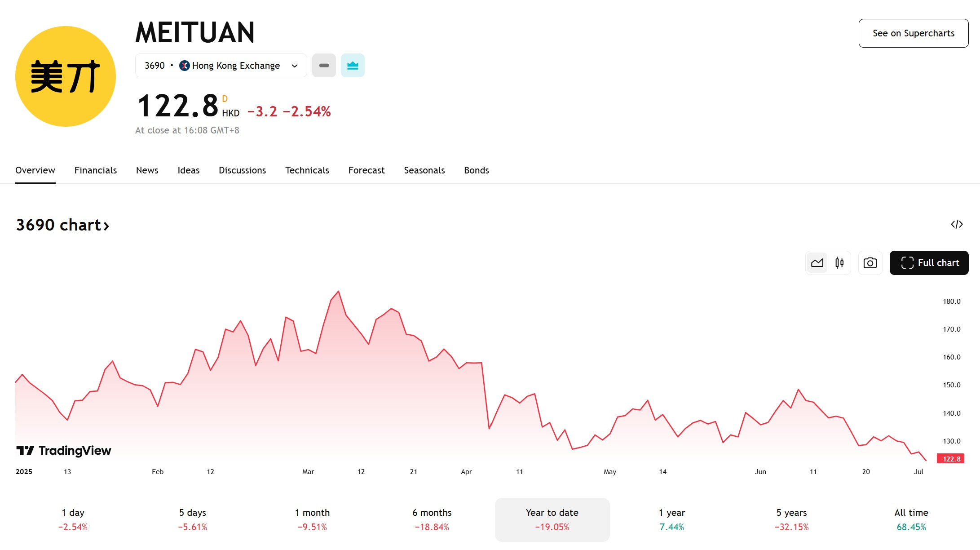Click the Jun label on time axis
The height and width of the screenshot is (550, 980).
(x=760, y=472)
